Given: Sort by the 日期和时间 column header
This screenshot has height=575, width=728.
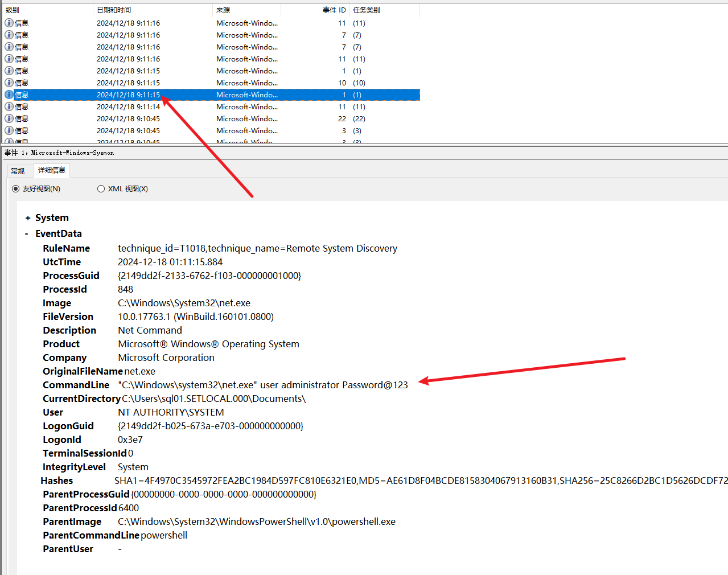Looking at the screenshot, I should (153, 10).
